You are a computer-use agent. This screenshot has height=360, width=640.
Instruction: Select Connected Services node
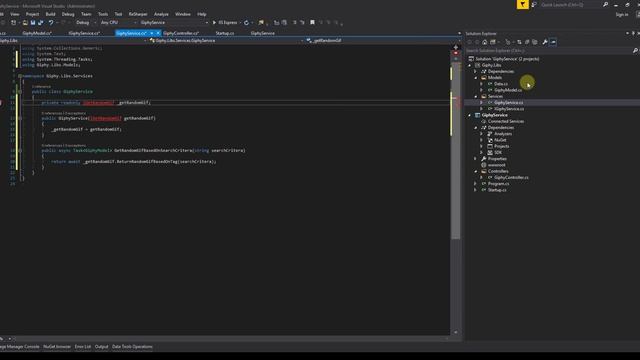point(506,121)
